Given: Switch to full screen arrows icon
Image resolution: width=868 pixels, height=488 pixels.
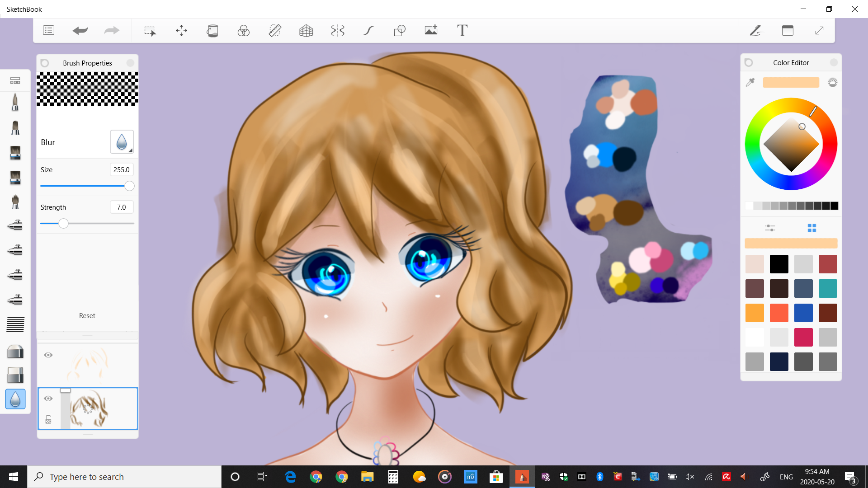Looking at the screenshot, I should [819, 30].
